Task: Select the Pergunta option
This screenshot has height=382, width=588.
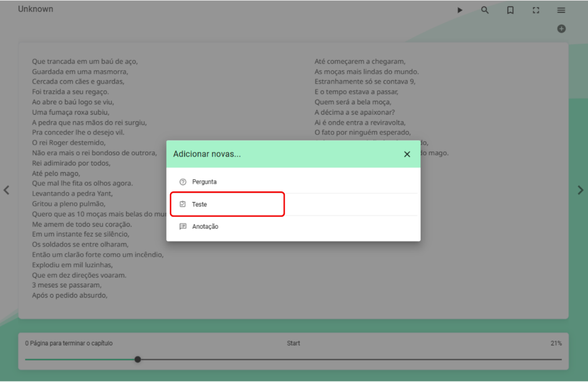Action: (293, 182)
